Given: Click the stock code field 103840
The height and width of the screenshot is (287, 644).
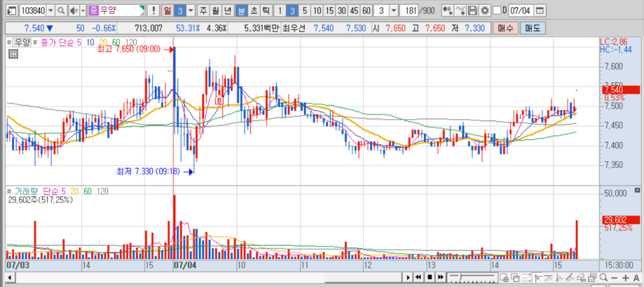Looking at the screenshot, I should 33,10.
